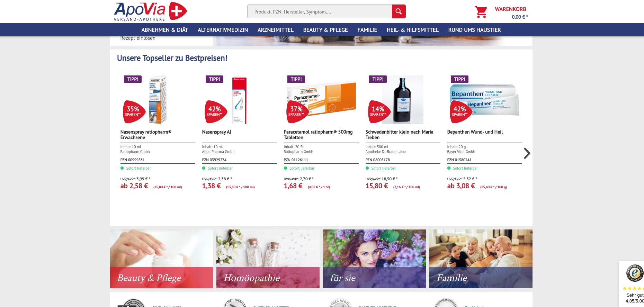Show next Topseller products with right chevron
644x307 pixels.
pos(527,153)
